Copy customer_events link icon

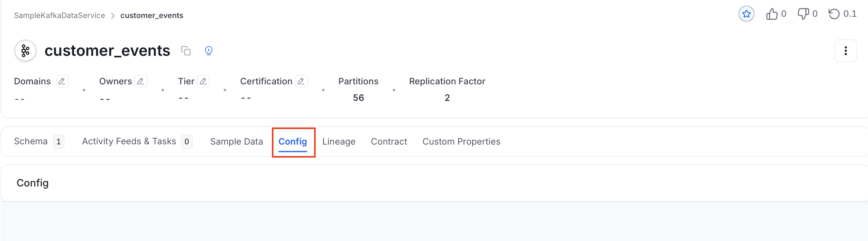pyautogui.click(x=186, y=51)
